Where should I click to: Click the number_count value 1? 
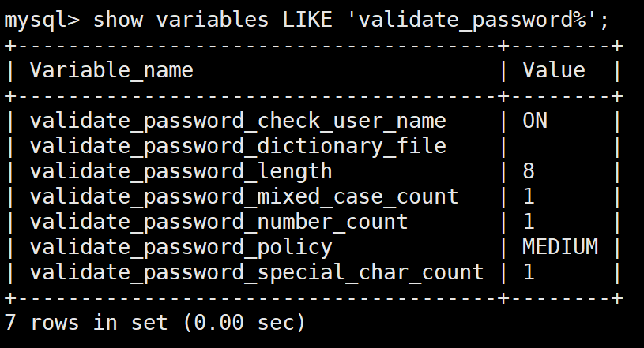point(529,222)
